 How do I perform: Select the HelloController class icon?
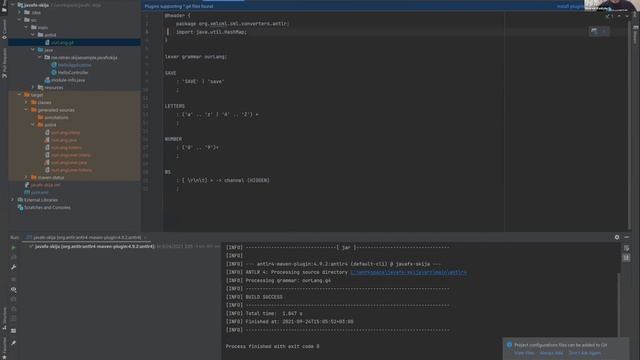[53, 72]
